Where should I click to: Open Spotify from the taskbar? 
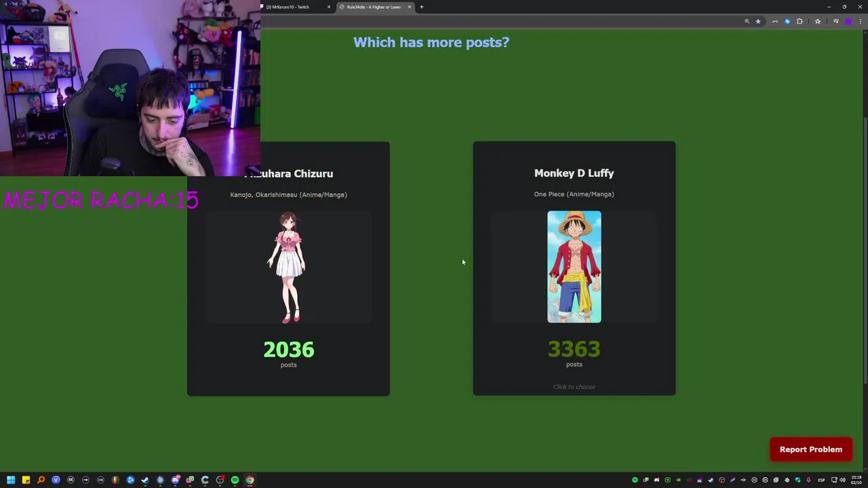pyautogui.click(x=235, y=480)
